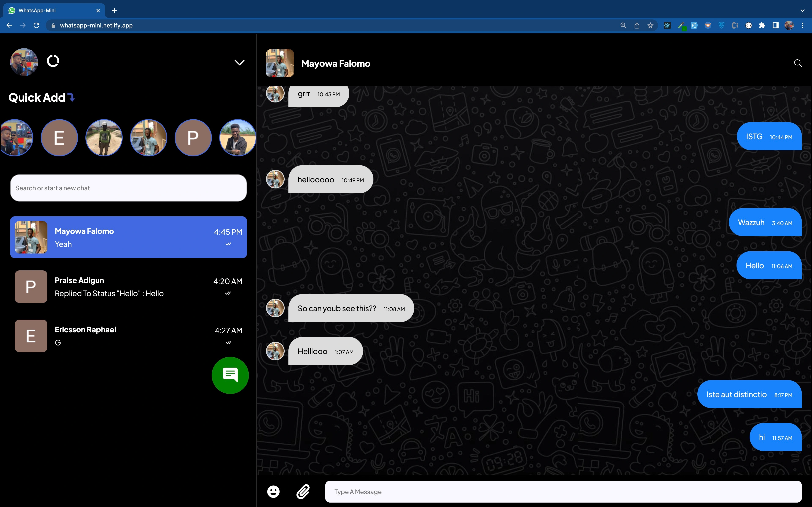Expand tab search chevron at top right
Screen dimensions: 812x507
coord(803,10)
